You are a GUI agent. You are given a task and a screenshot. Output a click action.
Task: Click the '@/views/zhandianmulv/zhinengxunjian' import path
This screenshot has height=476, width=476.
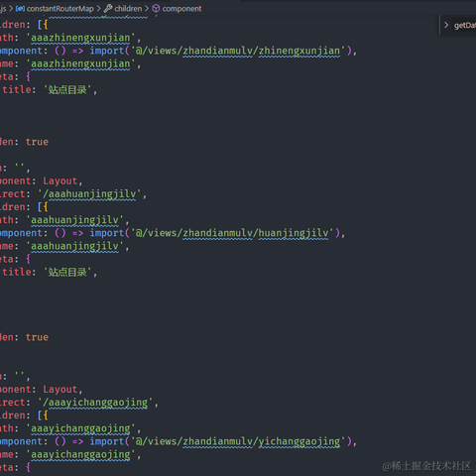click(238, 51)
